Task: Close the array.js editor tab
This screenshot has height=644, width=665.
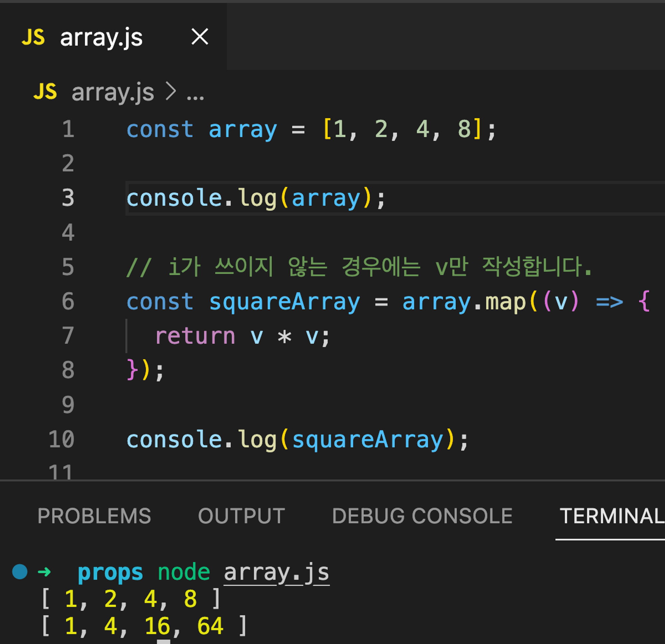Action: point(199,37)
